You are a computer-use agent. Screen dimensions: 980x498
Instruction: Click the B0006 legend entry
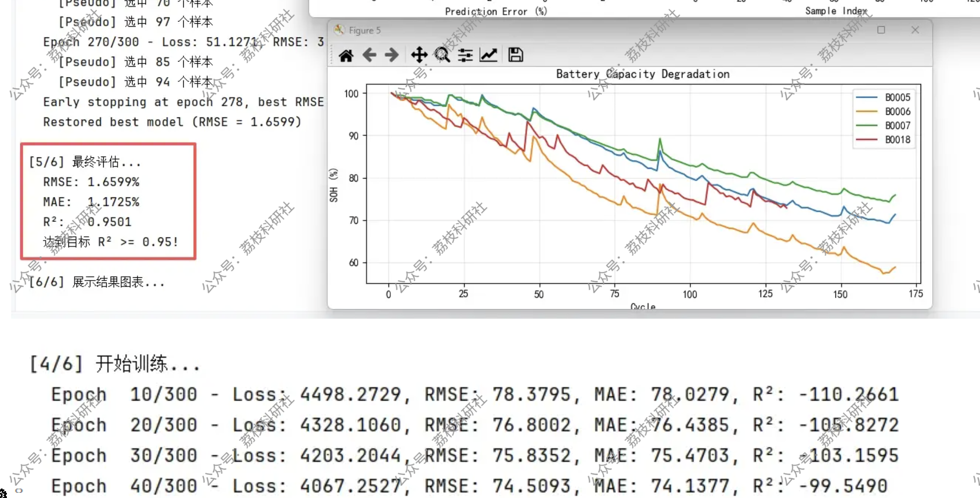pos(883,112)
